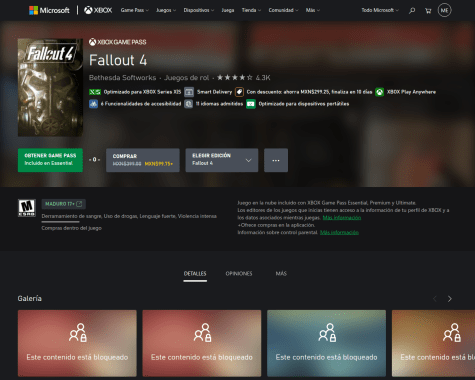Image resolution: width=475 pixels, height=380 pixels.
Task: Click the ESRB M rating icon
Action: (27, 208)
